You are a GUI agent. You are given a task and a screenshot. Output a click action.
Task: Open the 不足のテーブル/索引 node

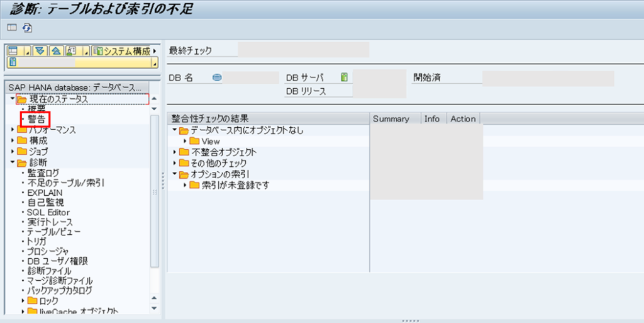(x=65, y=183)
